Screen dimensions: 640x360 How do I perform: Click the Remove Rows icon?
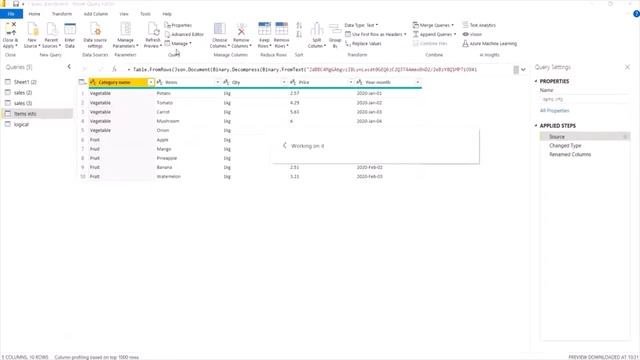click(x=282, y=30)
